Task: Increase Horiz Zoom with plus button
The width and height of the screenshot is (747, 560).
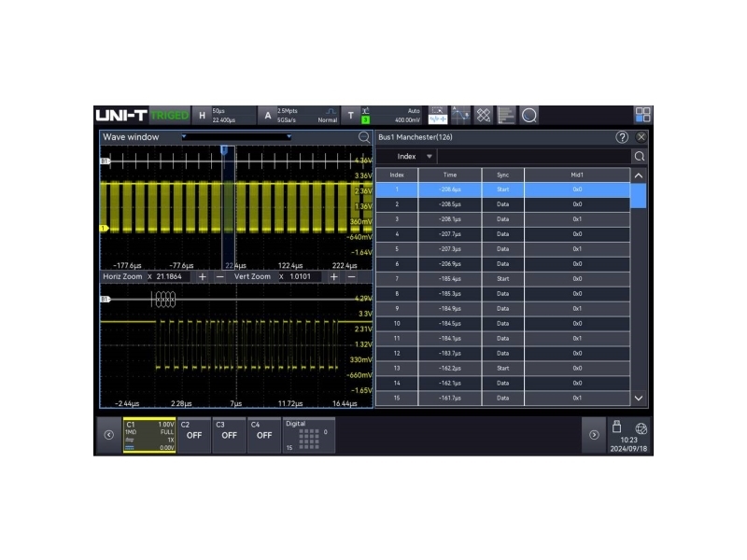Action: pos(203,276)
